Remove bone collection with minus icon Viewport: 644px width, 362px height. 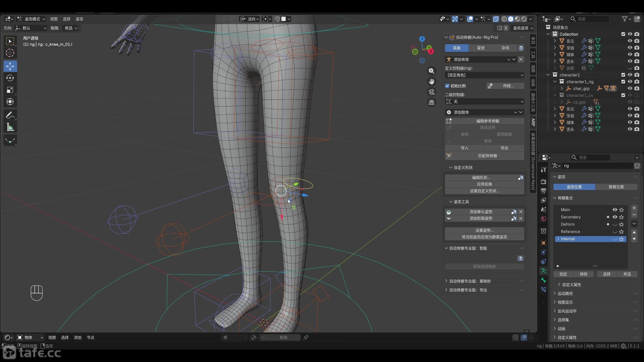(634, 215)
